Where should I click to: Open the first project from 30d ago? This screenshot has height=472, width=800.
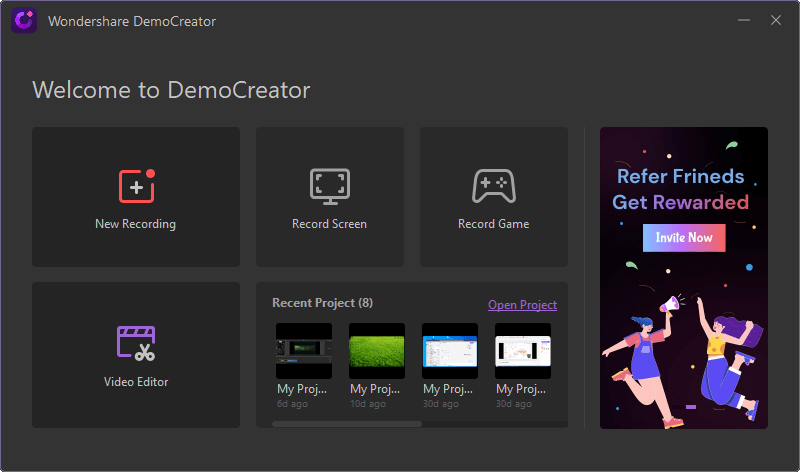(450, 351)
